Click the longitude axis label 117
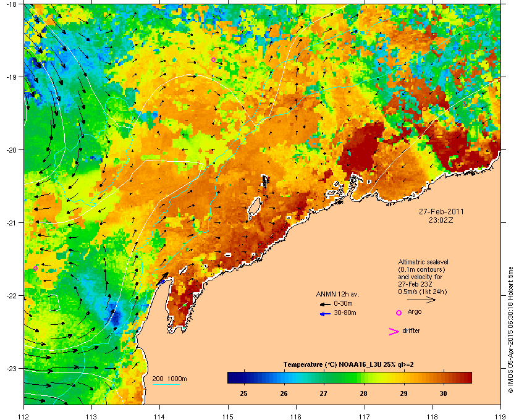 coord(364,416)
